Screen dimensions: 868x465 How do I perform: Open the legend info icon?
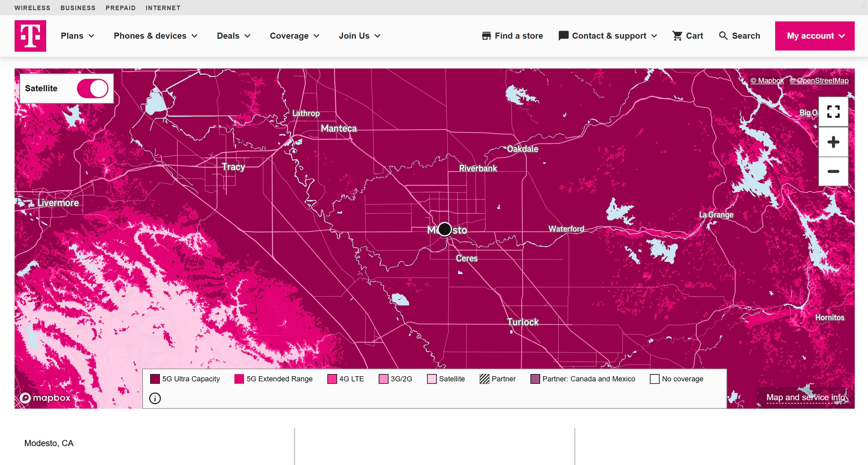point(155,399)
